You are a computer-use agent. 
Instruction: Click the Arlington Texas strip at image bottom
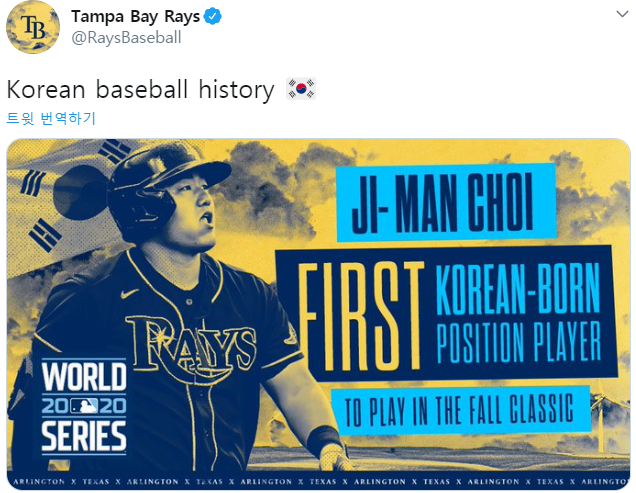coord(320,481)
